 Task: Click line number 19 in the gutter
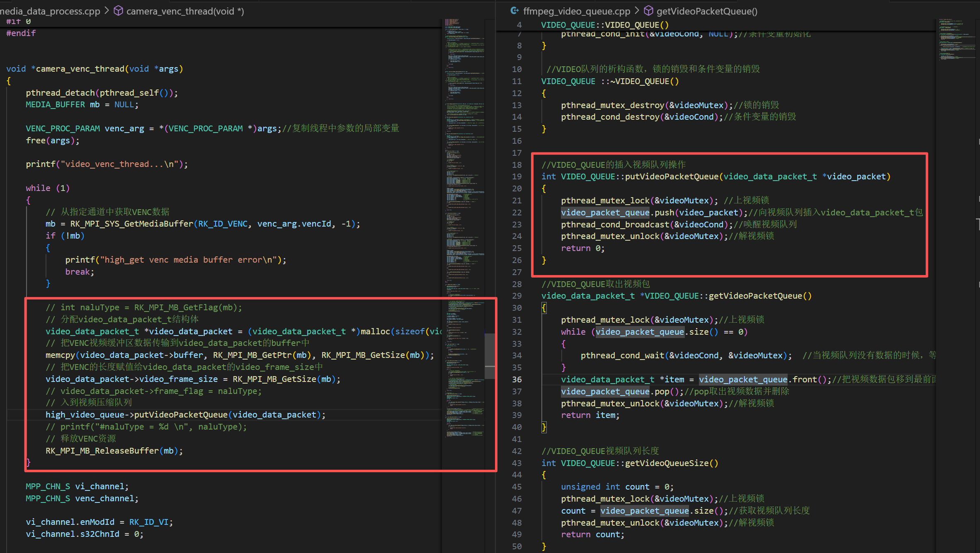coord(517,177)
